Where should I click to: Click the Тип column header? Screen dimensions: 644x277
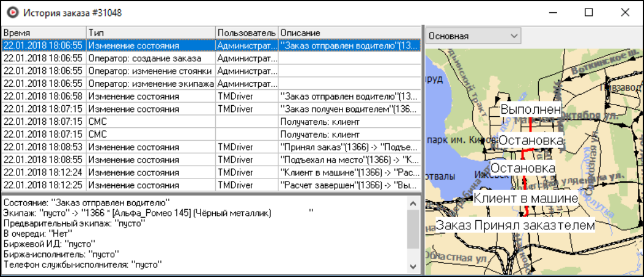151,32
